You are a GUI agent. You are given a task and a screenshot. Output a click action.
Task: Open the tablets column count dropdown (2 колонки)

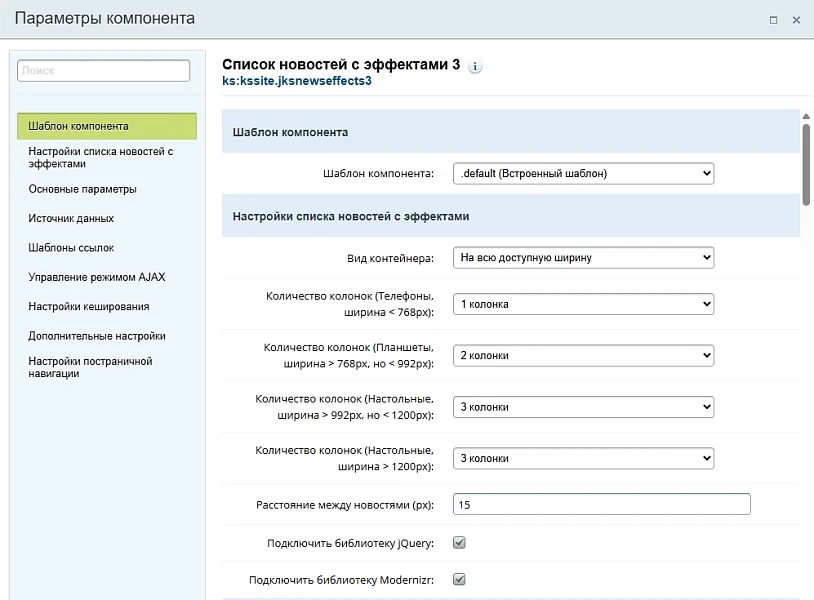[x=584, y=356]
